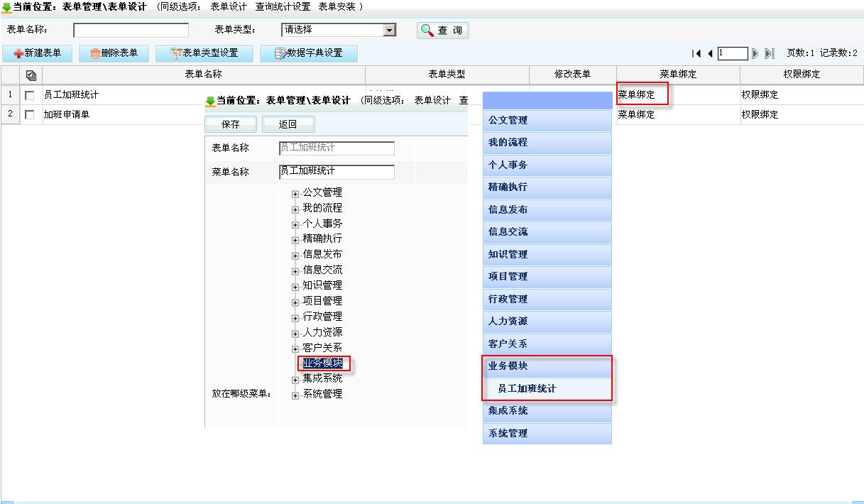Expand the 信息交流 tree node
Screen dimensions: 864x504
pyautogui.click(x=295, y=271)
